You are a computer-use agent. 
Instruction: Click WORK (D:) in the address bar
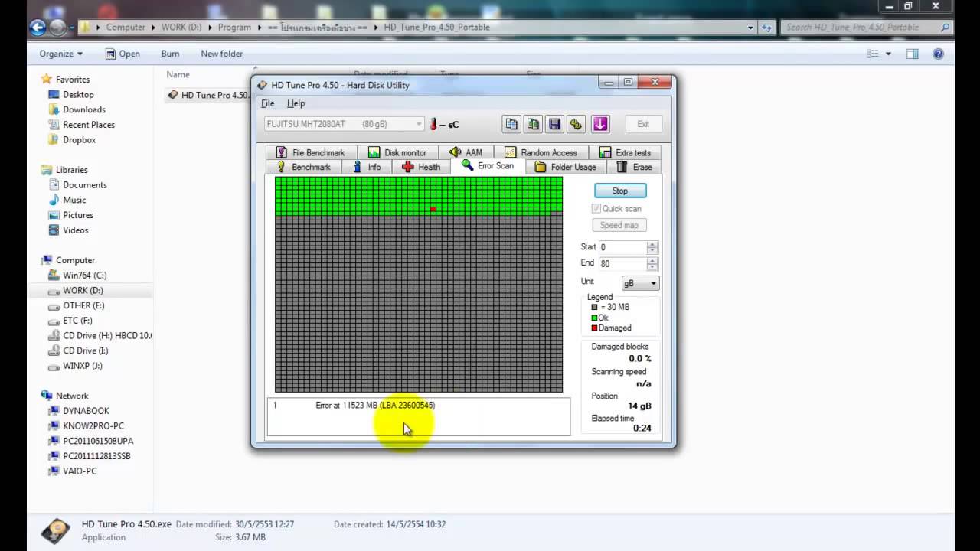pyautogui.click(x=181, y=27)
